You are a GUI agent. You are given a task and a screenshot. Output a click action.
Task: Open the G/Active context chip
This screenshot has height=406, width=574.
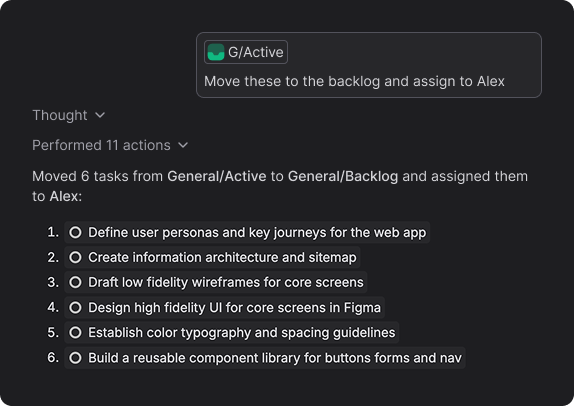(x=246, y=52)
